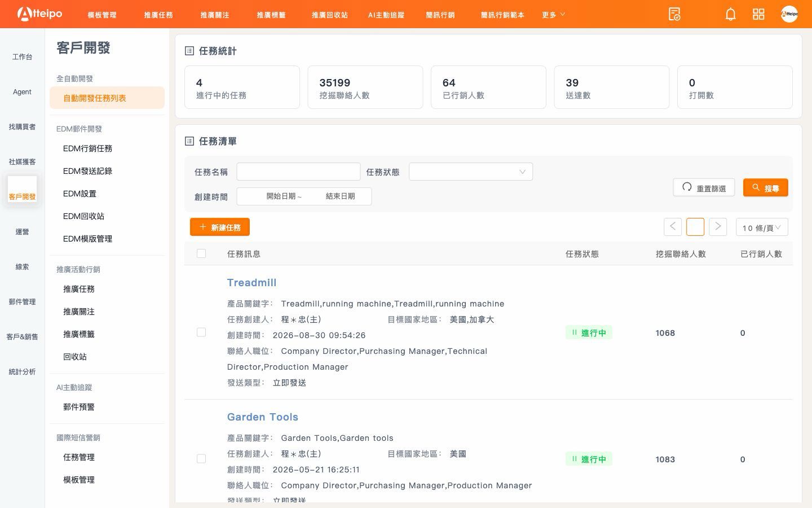Tick the Treadmill task checkbox
Screen dimensions: 812x508
click(x=201, y=332)
